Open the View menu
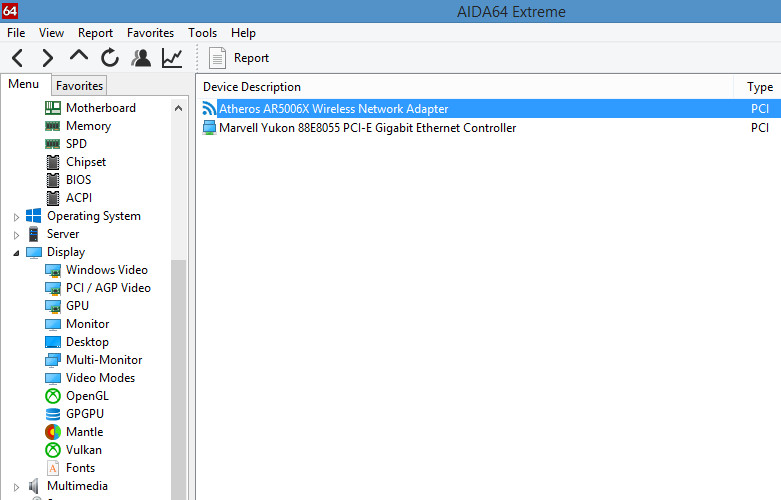This screenshot has width=781, height=500. point(51,33)
